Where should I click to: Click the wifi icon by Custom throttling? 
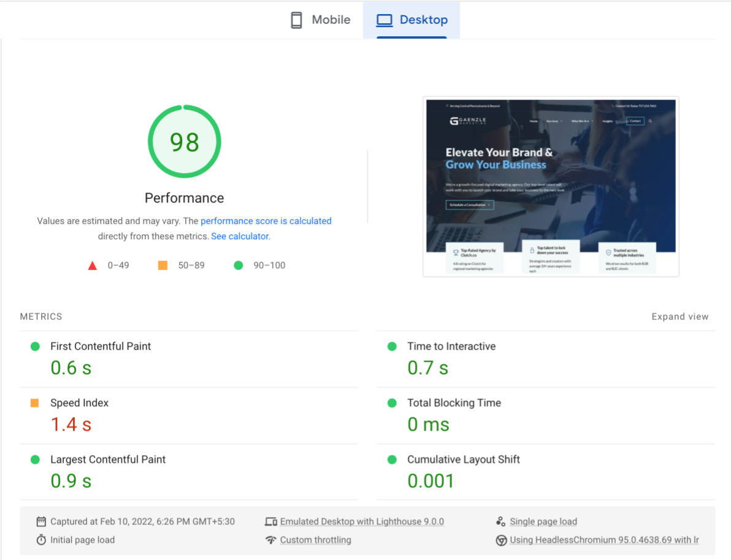(x=271, y=540)
